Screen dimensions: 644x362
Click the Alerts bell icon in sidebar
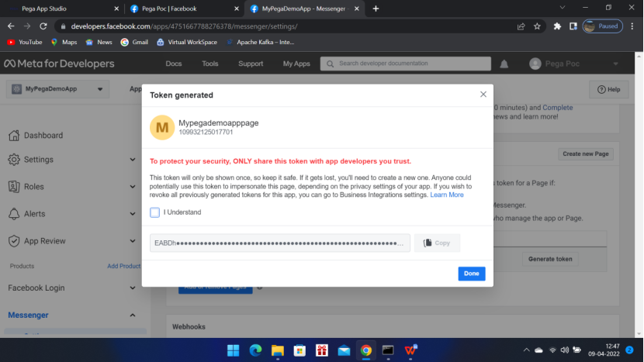pyautogui.click(x=14, y=214)
